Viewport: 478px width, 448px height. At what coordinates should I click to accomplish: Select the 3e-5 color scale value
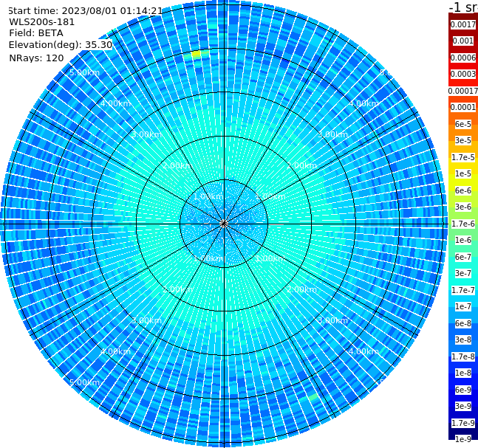point(463,140)
